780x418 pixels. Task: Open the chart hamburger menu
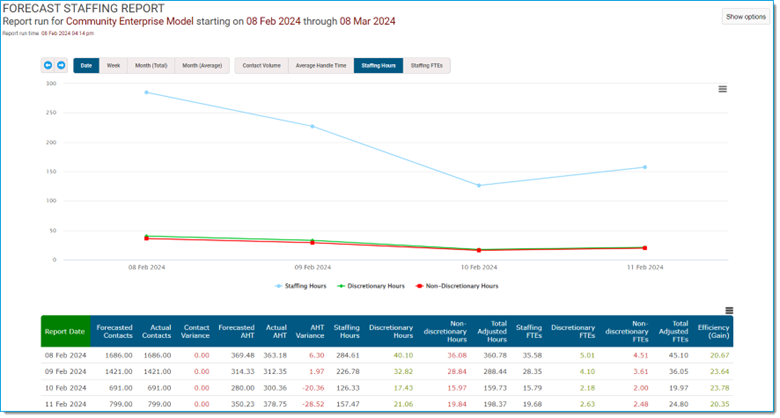tap(722, 89)
